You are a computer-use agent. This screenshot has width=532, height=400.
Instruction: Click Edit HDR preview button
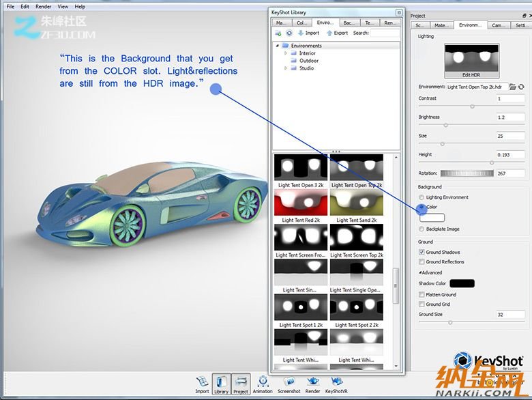point(472,59)
